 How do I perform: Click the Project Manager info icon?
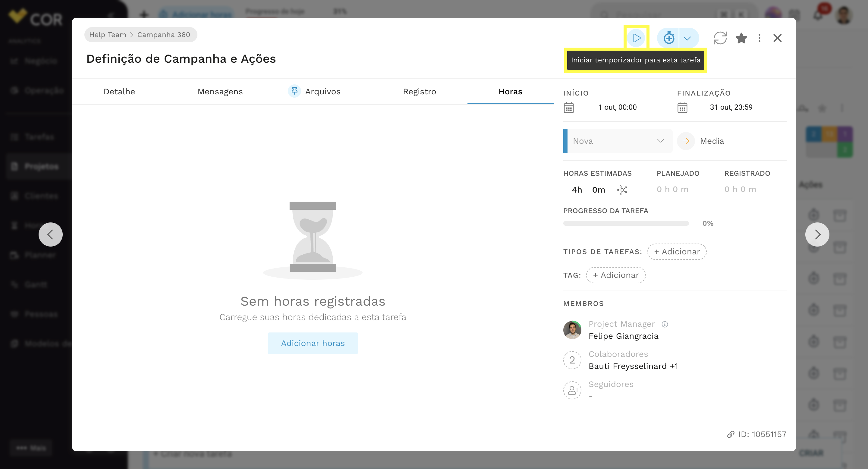(665, 324)
